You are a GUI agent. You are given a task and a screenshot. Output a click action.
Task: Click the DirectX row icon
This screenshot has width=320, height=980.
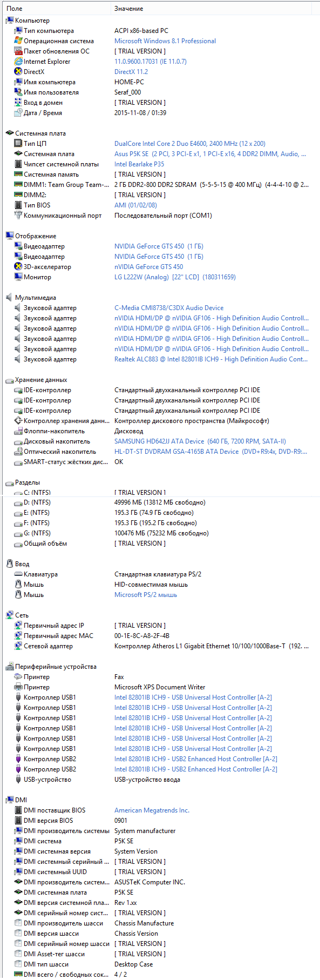pyautogui.click(x=18, y=72)
